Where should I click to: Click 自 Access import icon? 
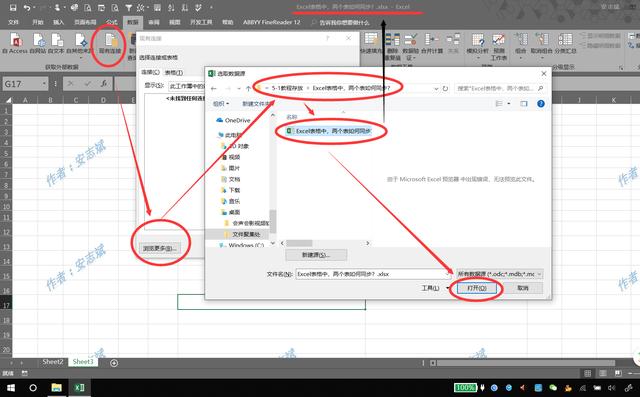click(x=15, y=43)
